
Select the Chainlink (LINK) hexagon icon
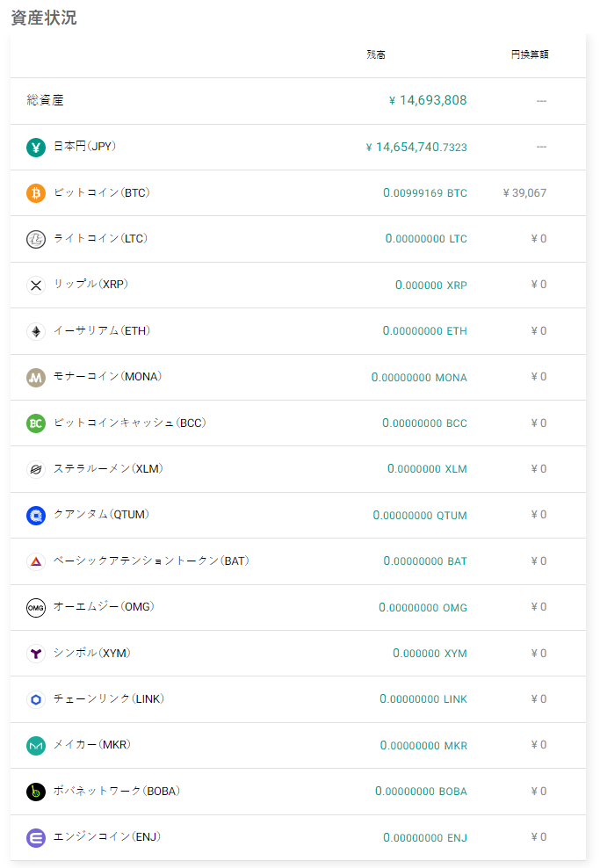pos(36,699)
